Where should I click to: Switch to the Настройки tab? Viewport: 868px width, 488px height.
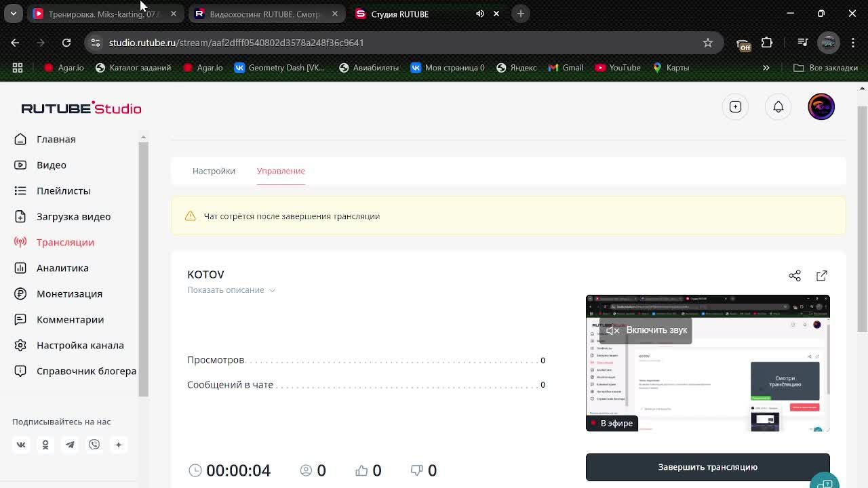tap(214, 171)
